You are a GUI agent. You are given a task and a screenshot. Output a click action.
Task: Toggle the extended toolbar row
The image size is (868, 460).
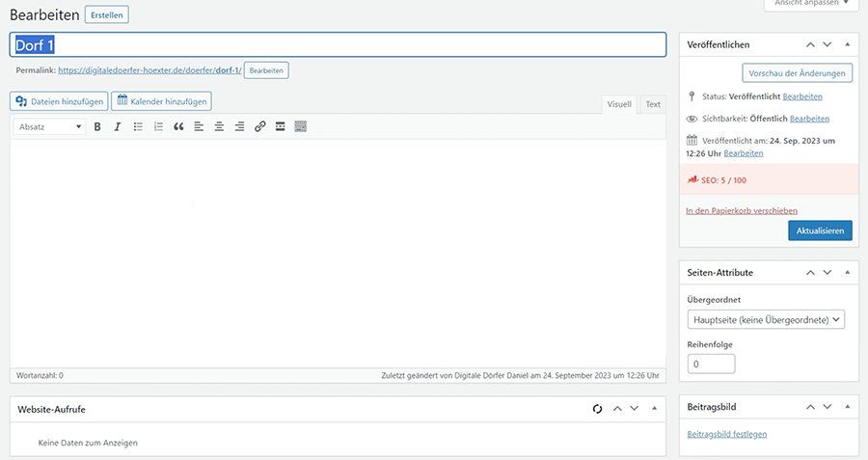point(300,126)
